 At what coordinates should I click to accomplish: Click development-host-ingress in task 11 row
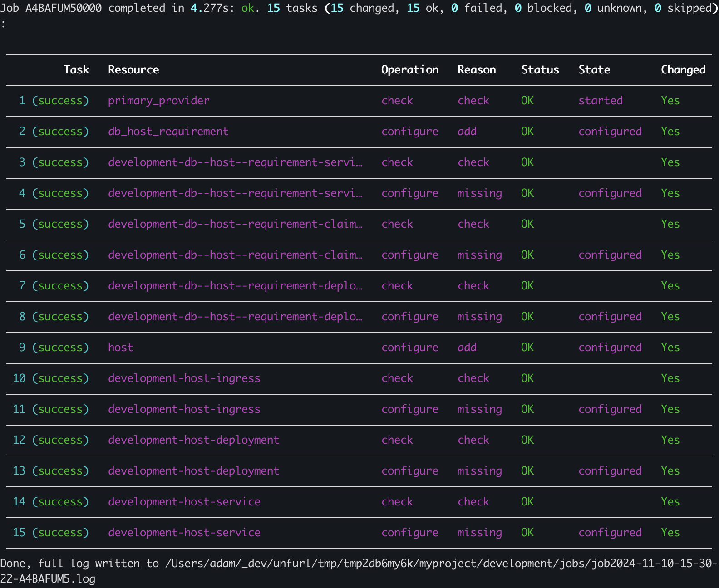tap(184, 409)
